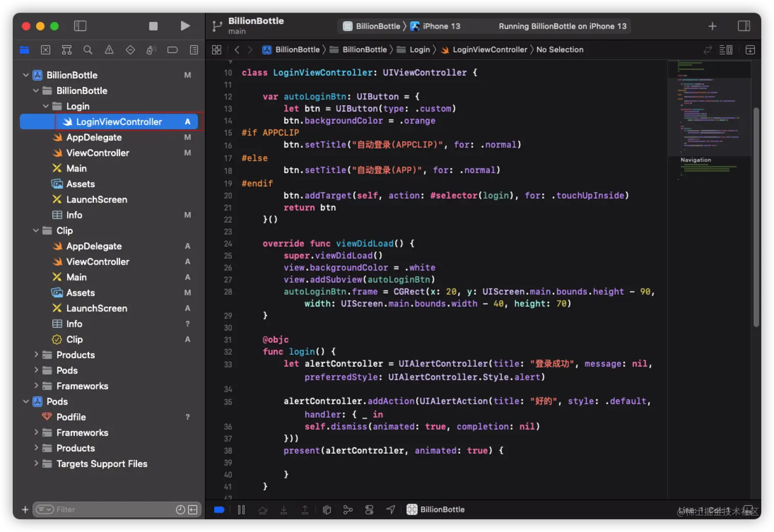
Task: Click the branch icon beside BillionBottle main
Action: pyautogui.click(x=218, y=26)
